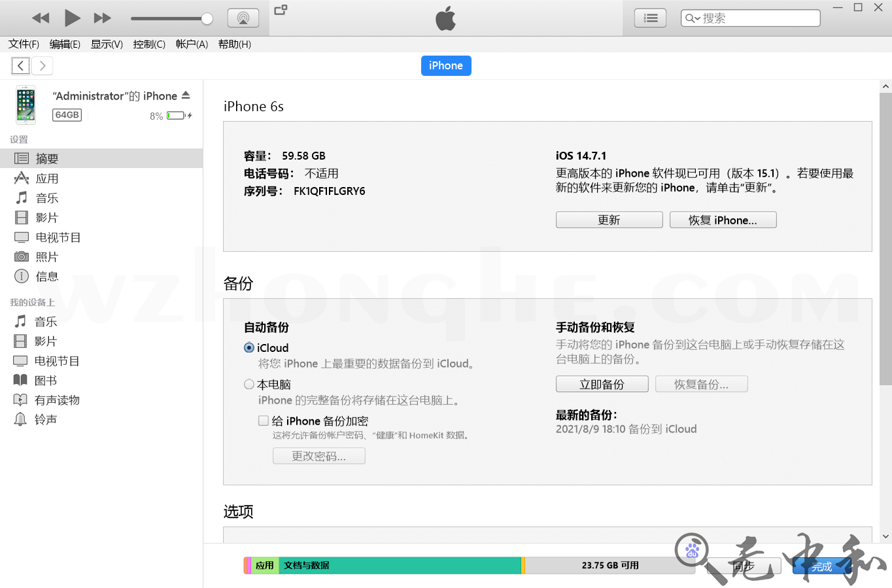Screen dimensions: 892x588
Task: Eject the Administrator's iPhone
Action: (x=186, y=94)
